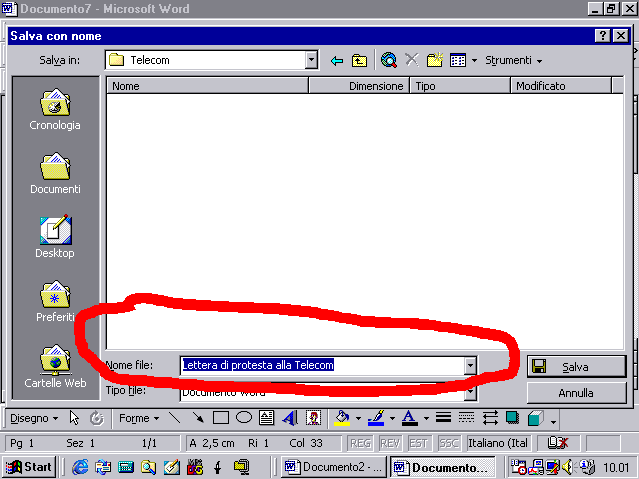
Task: Toggle REG in the status bar
Action: [x=360, y=443]
